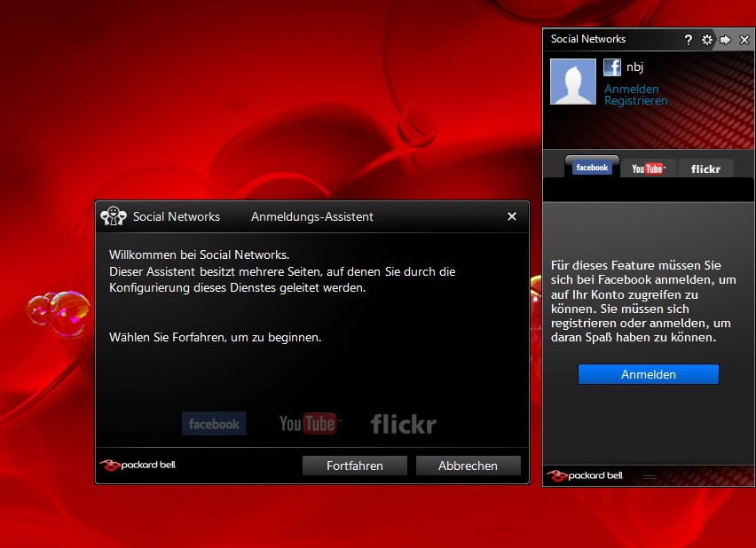This screenshot has height=548, width=756.
Task: Click Fortfahren to continue the wizard
Action: (355, 466)
